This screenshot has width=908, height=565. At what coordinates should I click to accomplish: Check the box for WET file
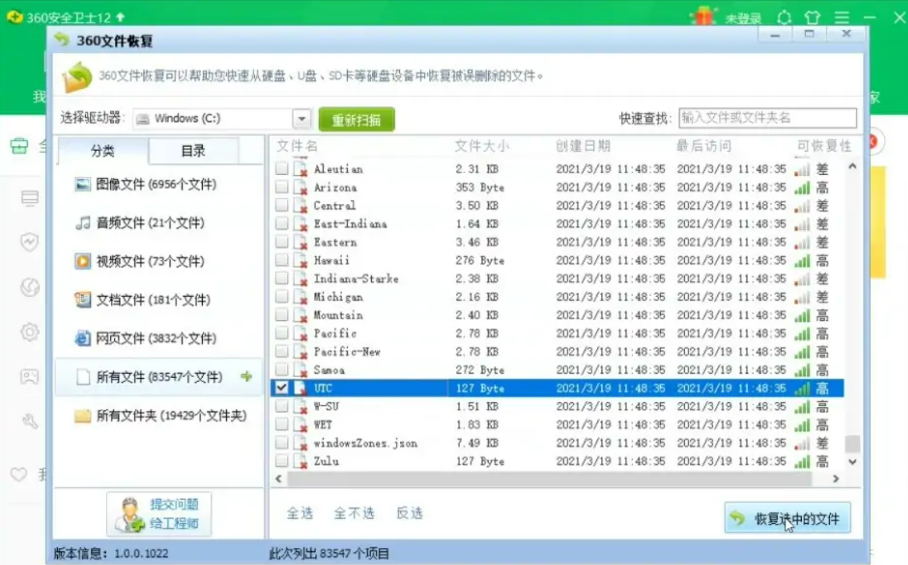(x=281, y=424)
